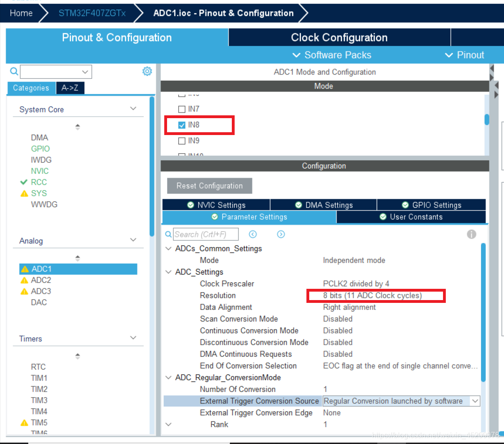
Task: Click Clock Prescaler value 'PCLK2 divided by 4'
Action: pos(356,284)
